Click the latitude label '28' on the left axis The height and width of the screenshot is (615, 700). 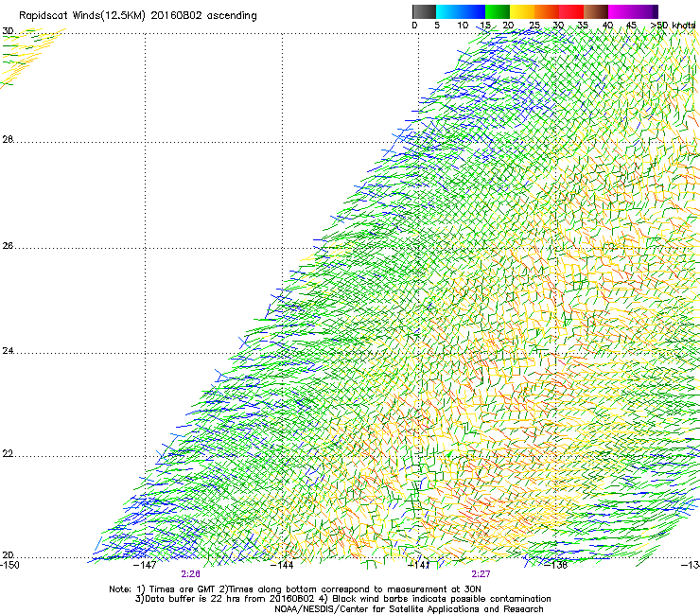8,139
